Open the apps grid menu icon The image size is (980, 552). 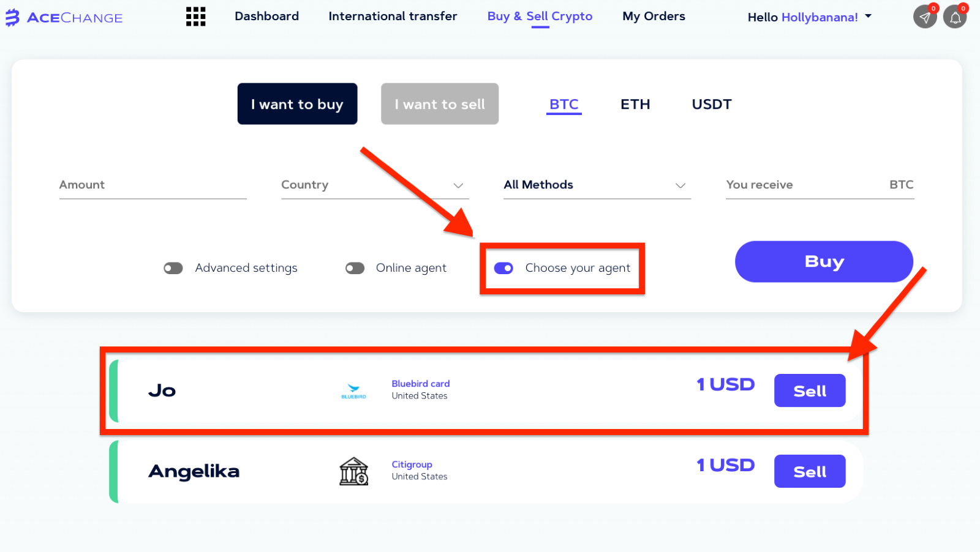point(196,17)
